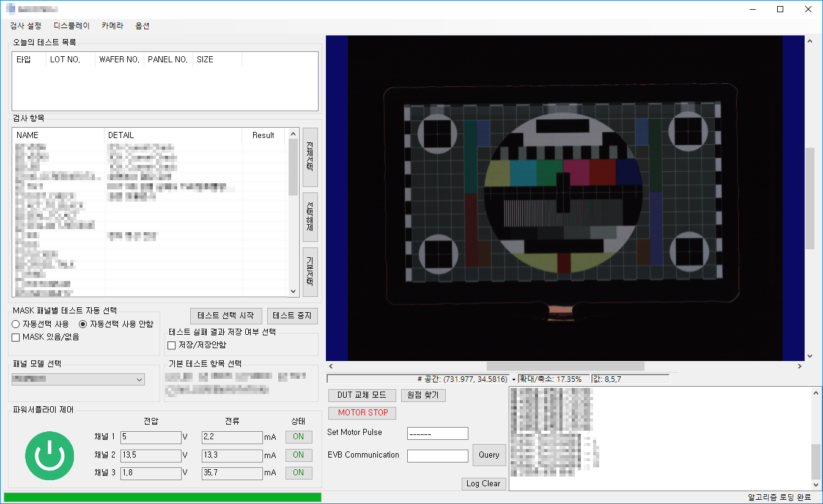
Task: Click channel 2 voltage field showing 13,5
Action: 151,455
